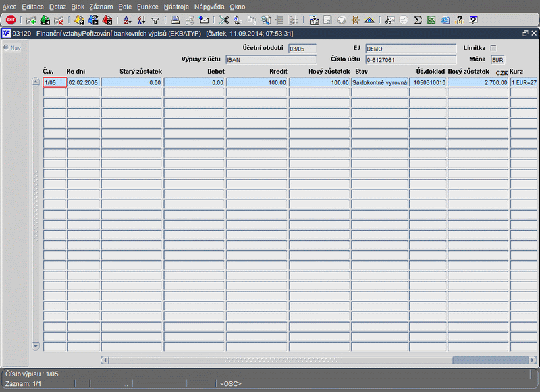
Task: Open the Nástroje menu
Action: [x=176, y=7]
